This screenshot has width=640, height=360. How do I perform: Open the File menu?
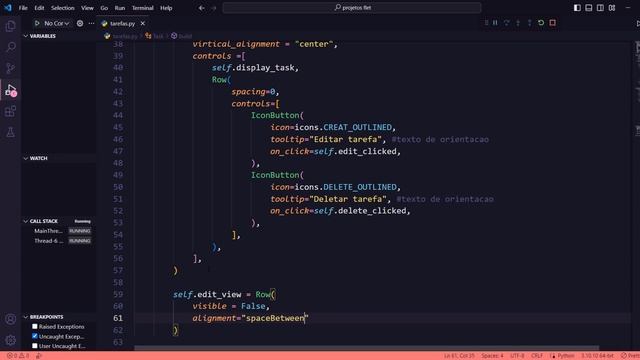[x=23, y=8]
